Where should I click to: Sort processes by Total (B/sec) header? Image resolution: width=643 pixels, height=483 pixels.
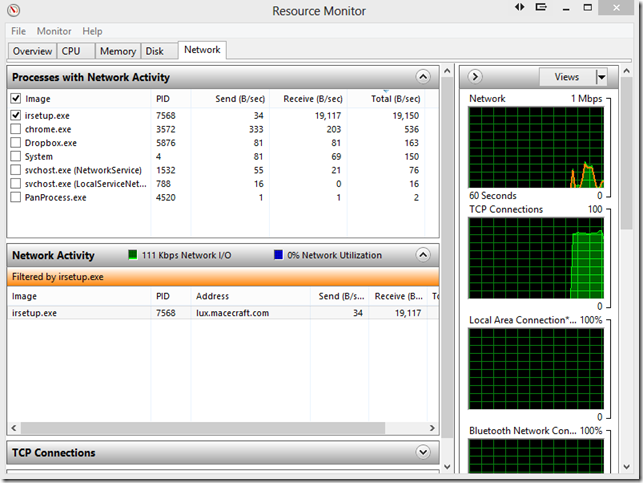pos(386,99)
